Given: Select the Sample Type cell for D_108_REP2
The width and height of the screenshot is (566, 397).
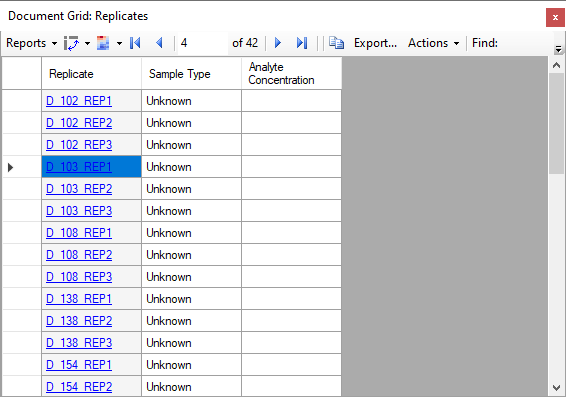Looking at the screenshot, I should tap(191, 255).
